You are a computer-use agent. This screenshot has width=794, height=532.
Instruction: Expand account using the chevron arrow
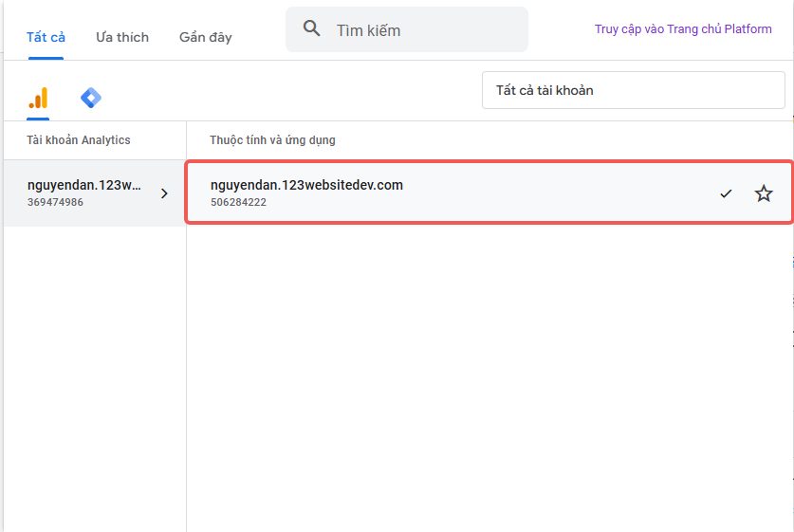[x=164, y=193]
